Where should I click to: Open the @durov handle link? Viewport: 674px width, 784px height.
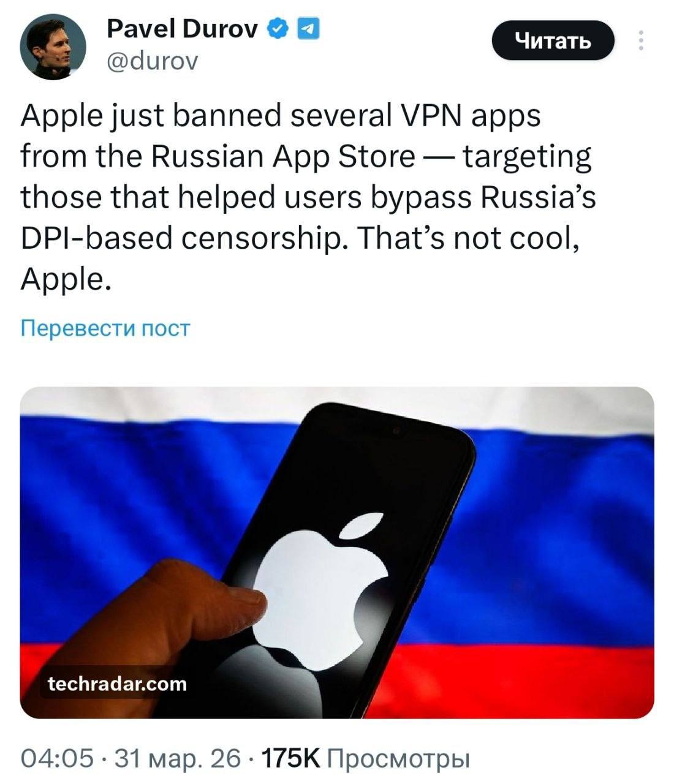click(x=153, y=61)
